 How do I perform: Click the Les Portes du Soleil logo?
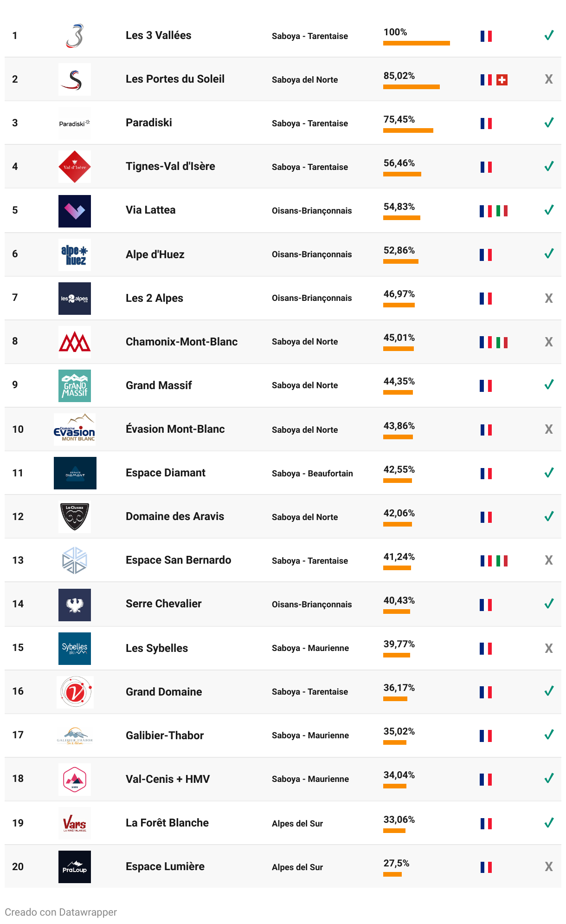tap(75, 79)
